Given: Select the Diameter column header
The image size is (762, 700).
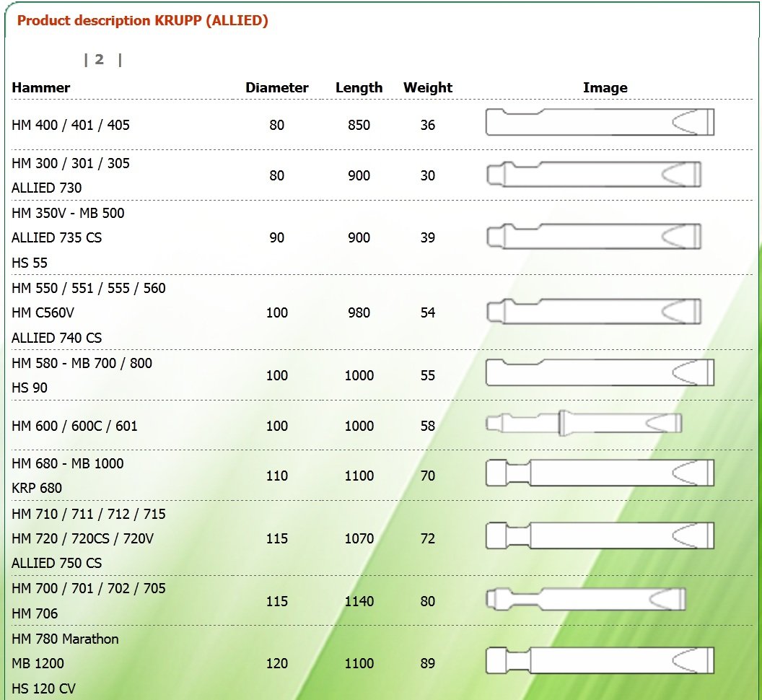Looking at the screenshot, I should click(276, 87).
